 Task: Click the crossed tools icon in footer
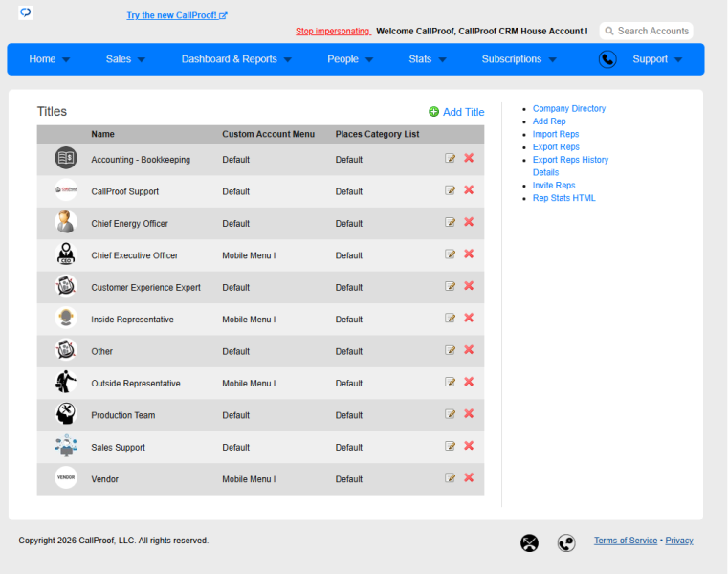point(529,542)
